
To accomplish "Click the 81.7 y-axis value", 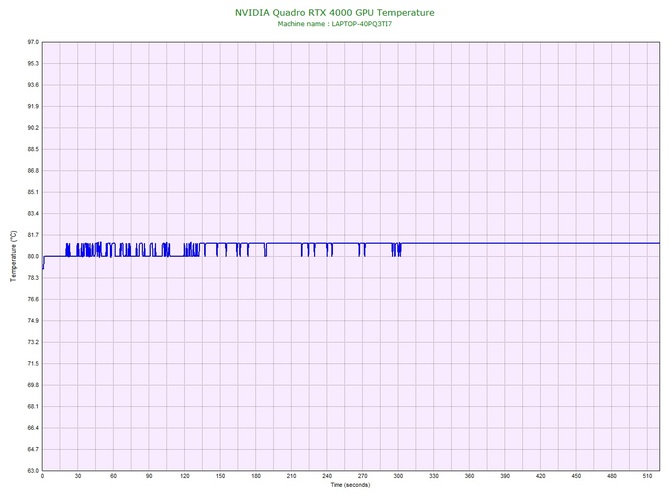I will (33, 235).
